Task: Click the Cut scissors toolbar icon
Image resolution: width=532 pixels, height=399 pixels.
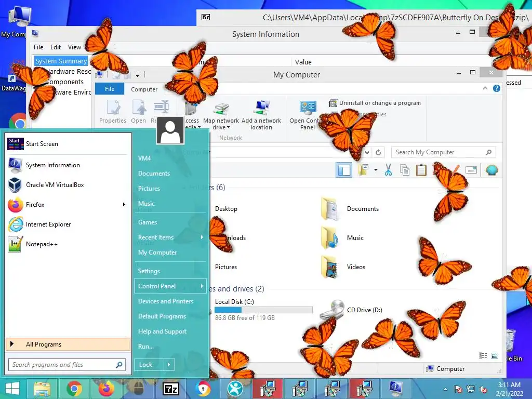Action: coord(388,170)
